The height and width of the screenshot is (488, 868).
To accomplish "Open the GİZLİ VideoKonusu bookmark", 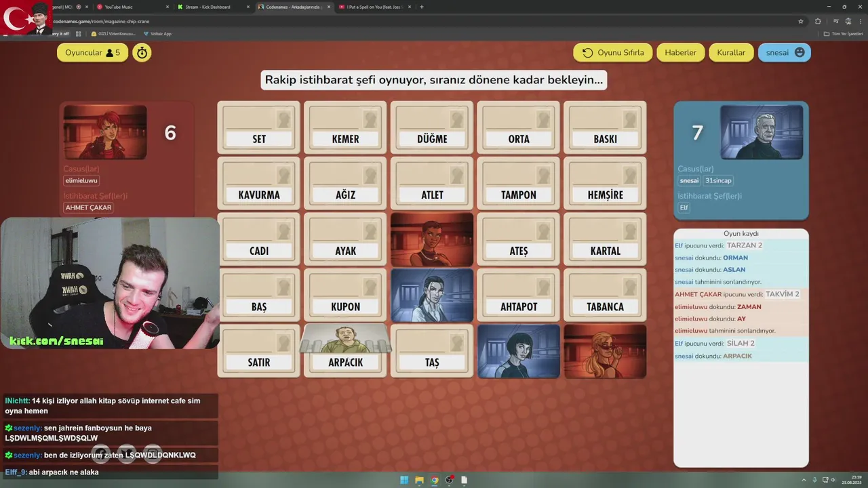I will click(x=113, y=33).
